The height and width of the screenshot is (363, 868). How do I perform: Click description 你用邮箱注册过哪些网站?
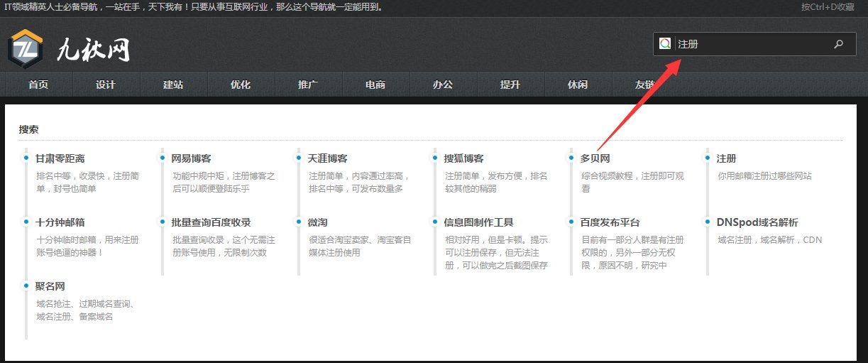tap(765, 175)
